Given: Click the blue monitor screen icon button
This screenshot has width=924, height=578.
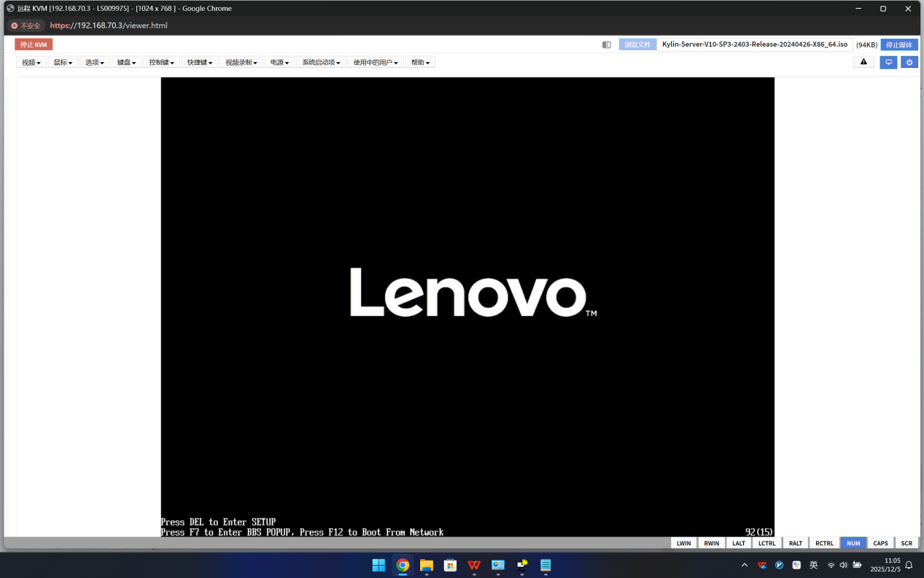Looking at the screenshot, I should click(x=888, y=62).
